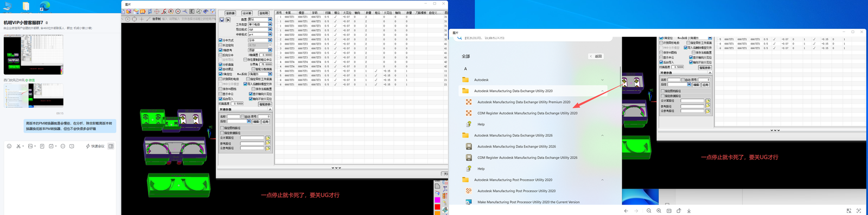Click the scissors screenshot icon in chat toolbar
Viewport: 868px width, 215px height.
tap(18, 146)
